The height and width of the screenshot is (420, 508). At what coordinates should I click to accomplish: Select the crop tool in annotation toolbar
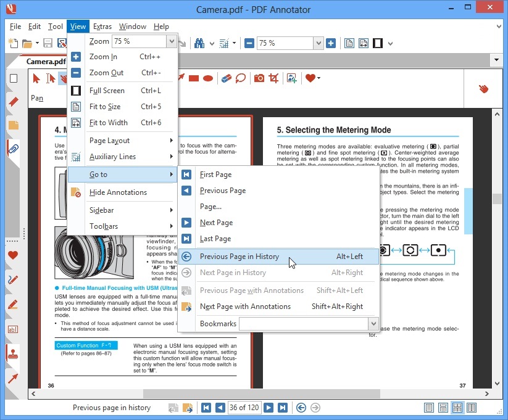point(274,78)
